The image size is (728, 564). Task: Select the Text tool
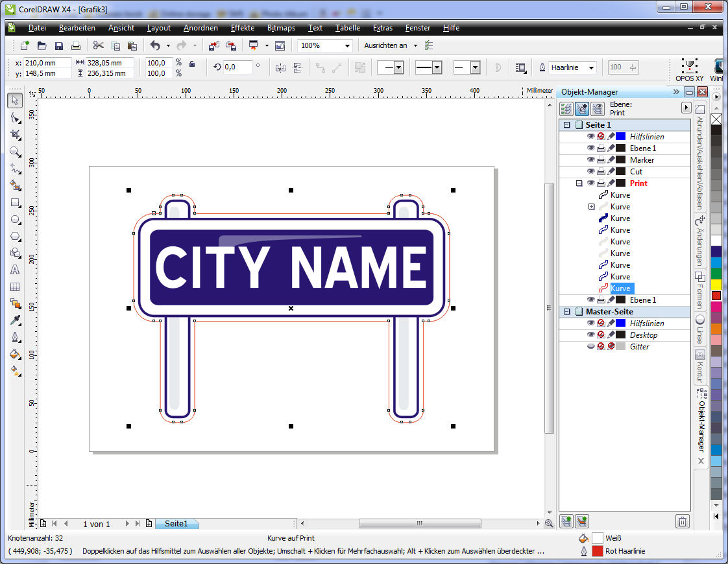pos(15,270)
